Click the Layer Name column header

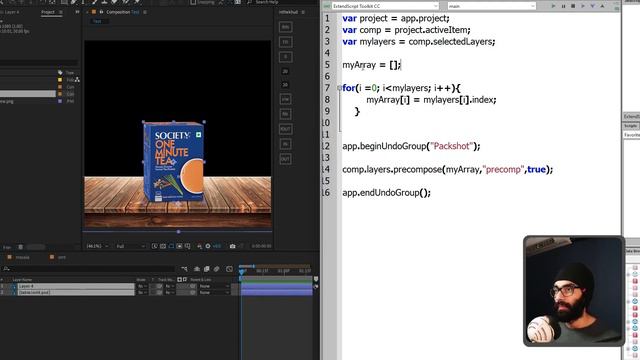tap(22, 280)
